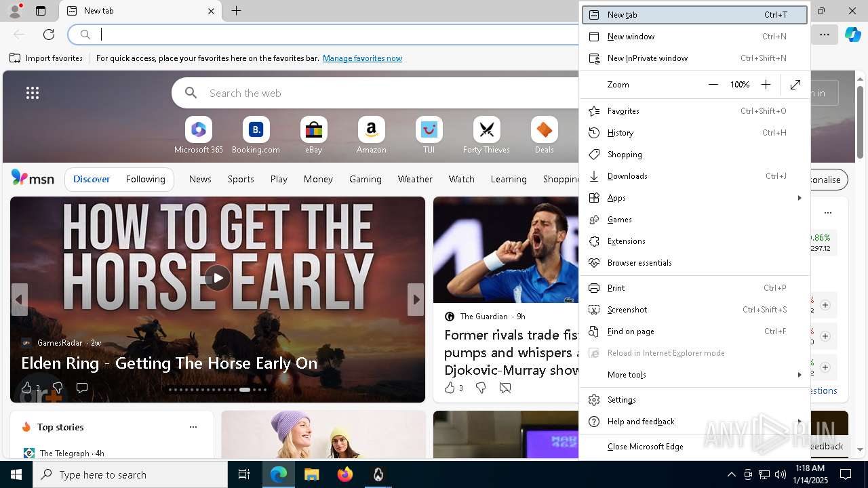Open the Microsoft 365 quick link
The width and height of the screenshot is (868, 488).
coord(198,136)
